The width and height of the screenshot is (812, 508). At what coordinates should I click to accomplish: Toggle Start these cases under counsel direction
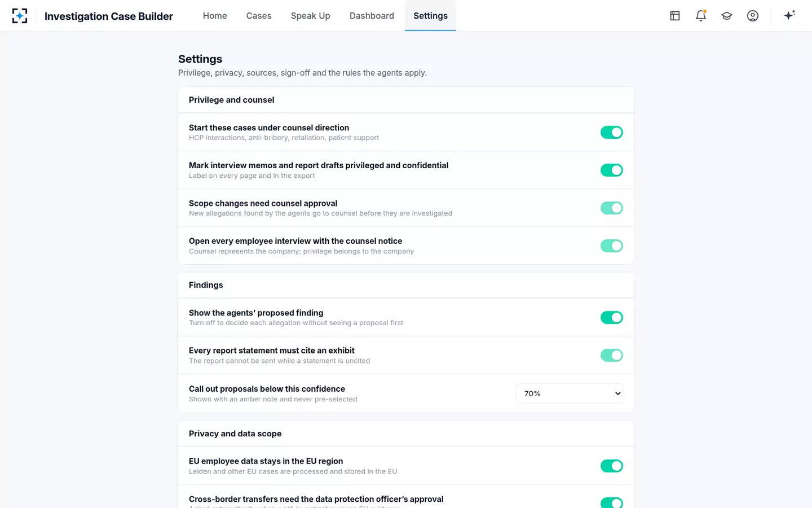click(612, 132)
